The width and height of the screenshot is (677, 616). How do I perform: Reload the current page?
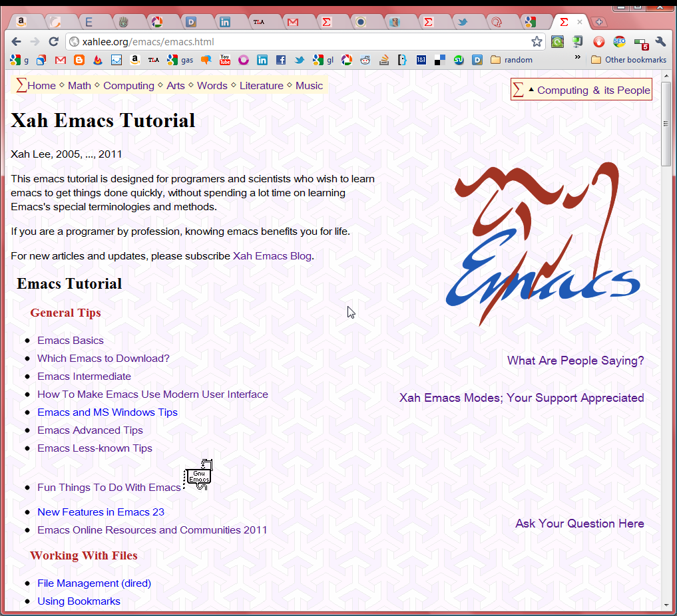(x=53, y=41)
